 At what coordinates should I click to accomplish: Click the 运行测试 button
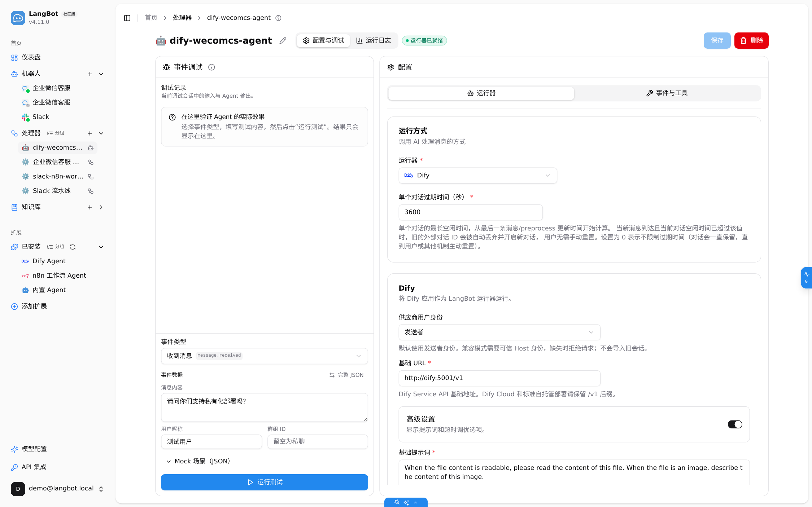(264, 482)
